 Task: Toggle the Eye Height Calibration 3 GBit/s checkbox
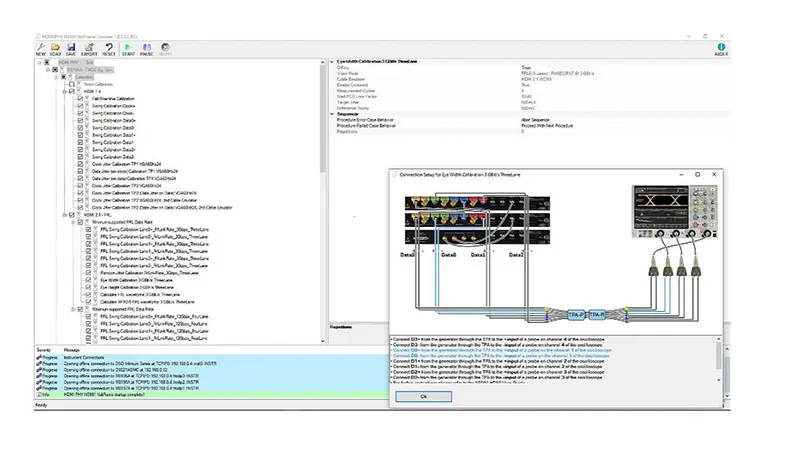[88, 287]
